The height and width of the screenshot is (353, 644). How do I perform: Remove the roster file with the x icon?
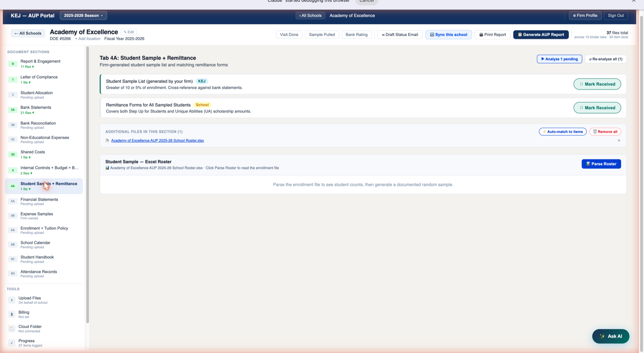click(619, 141)
